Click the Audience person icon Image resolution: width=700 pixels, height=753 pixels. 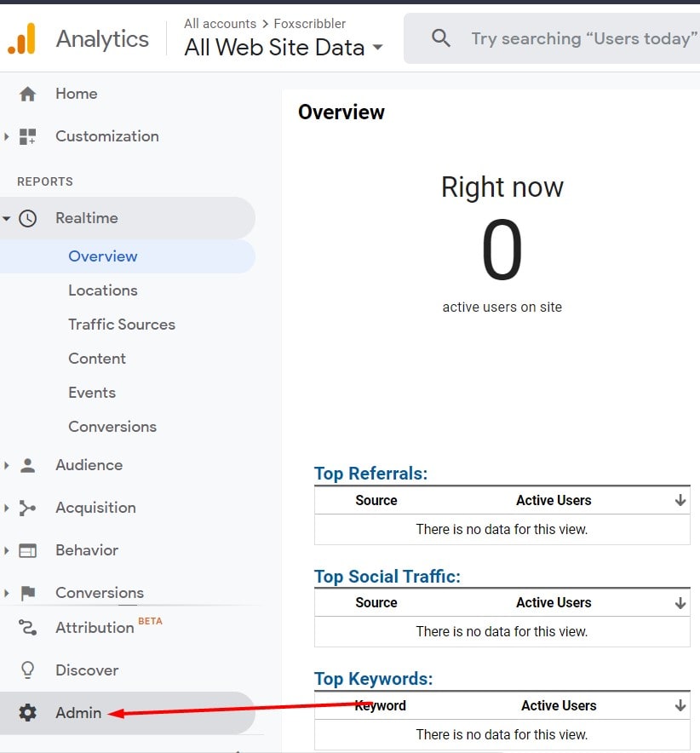(x=27, y=465)
